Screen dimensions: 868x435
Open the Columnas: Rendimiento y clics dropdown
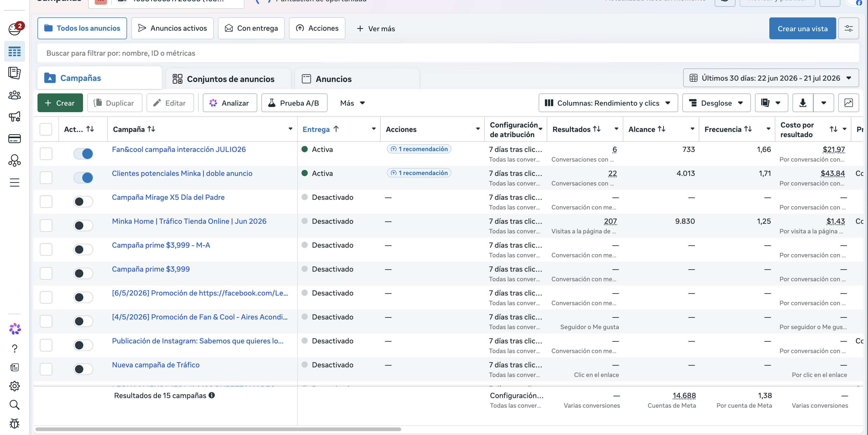(608, 103)
